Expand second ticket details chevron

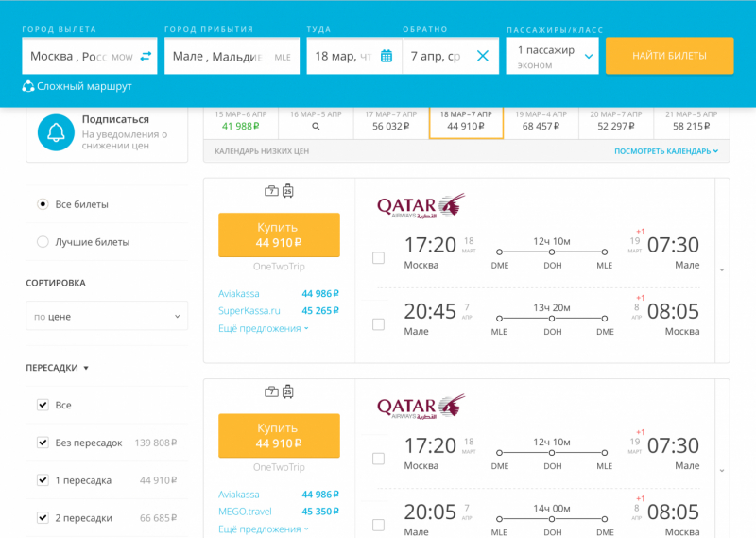pos(722,471)
